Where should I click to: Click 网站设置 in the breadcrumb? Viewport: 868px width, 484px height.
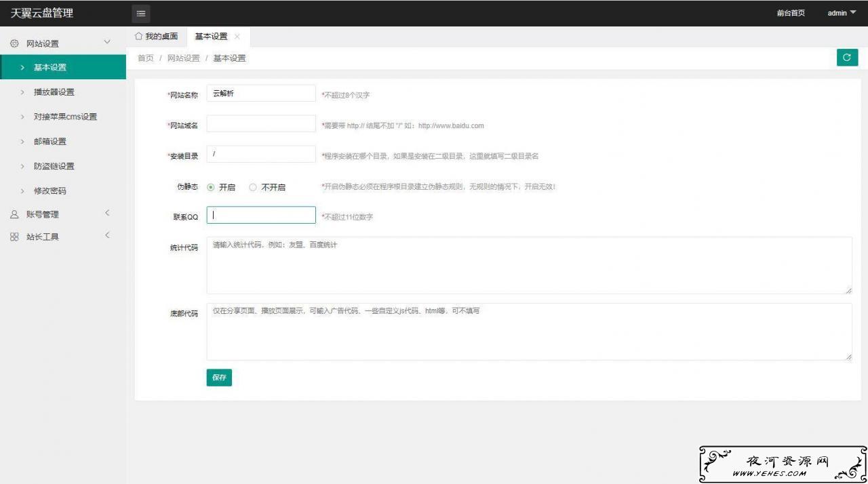(184, 58)
